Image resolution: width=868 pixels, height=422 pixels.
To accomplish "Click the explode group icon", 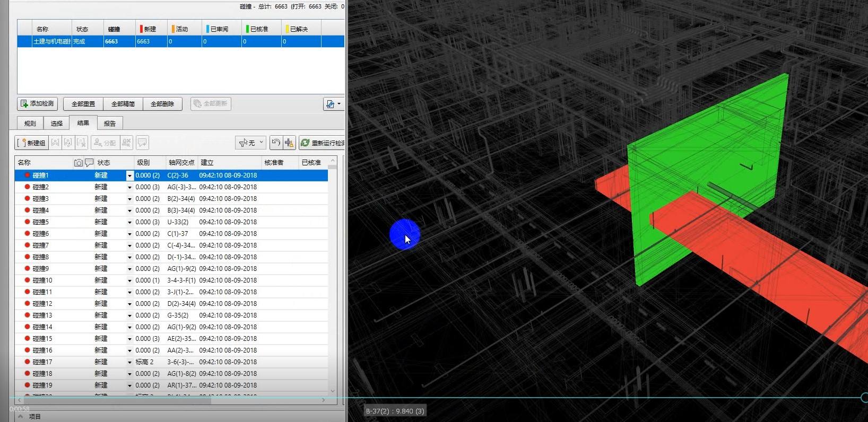I will [81, 143].
